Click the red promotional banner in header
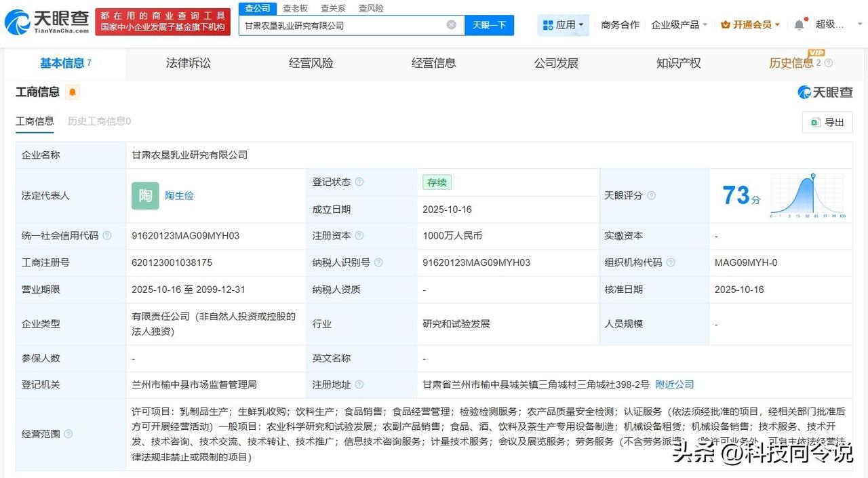 click(x=163, y=22)
